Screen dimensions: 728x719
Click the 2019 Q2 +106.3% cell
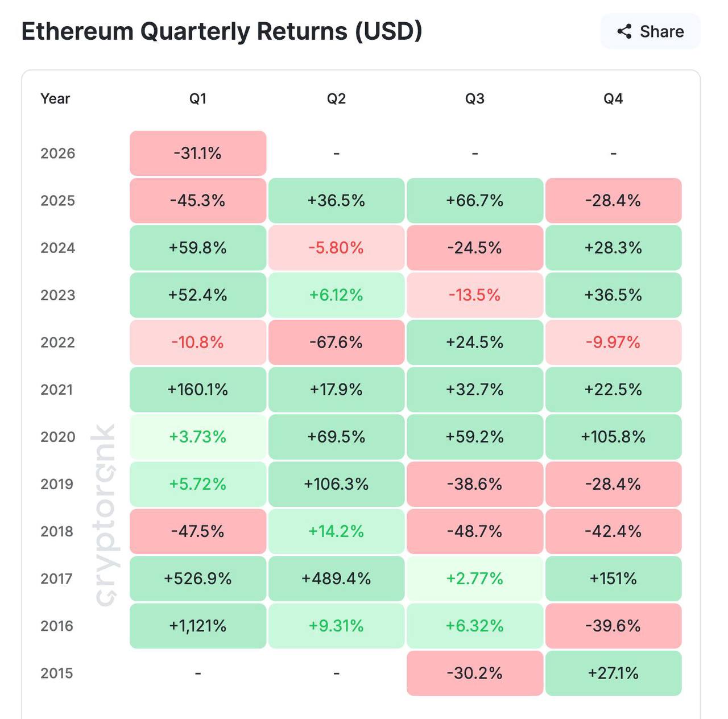tap(336, 484)
